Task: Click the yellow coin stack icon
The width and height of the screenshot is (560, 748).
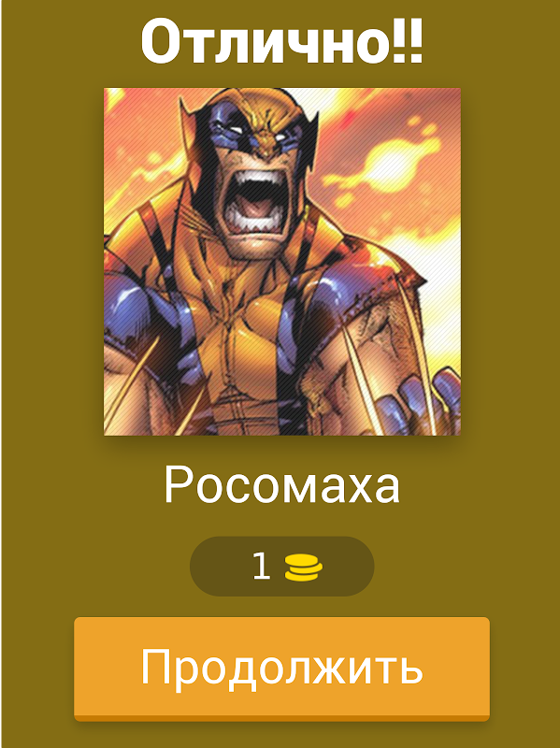Action: (304, 568)
